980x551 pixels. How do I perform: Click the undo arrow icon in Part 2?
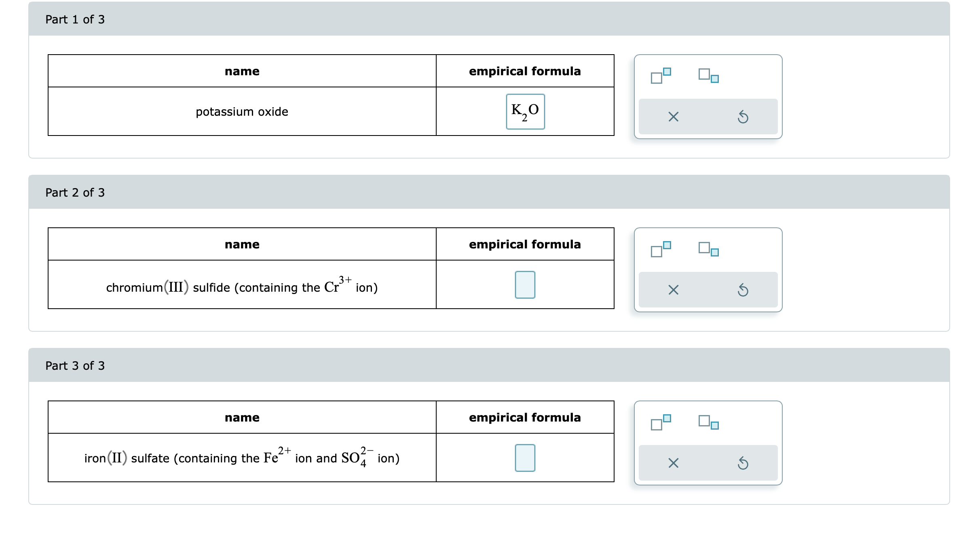743,290
